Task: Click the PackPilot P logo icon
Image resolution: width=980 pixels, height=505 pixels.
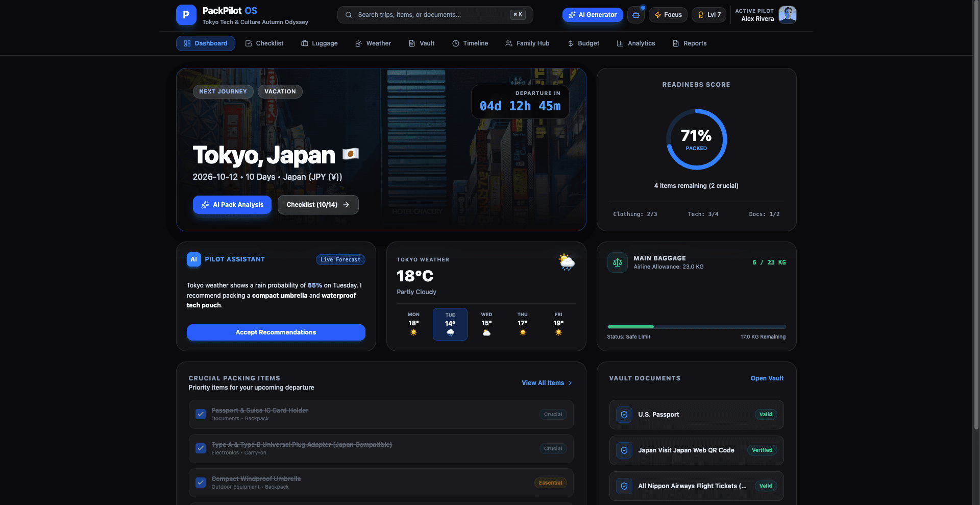Action: pos(186,15)
